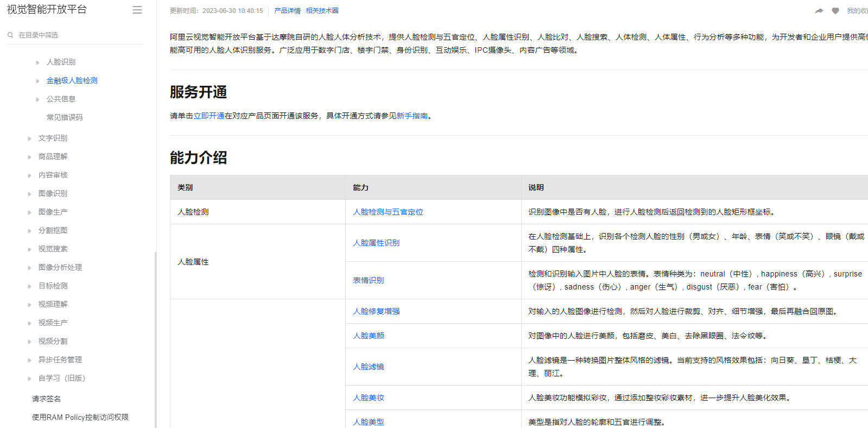Expand the 目标检测 tree arrow
The image size is (868, 428).
point(29,286)
